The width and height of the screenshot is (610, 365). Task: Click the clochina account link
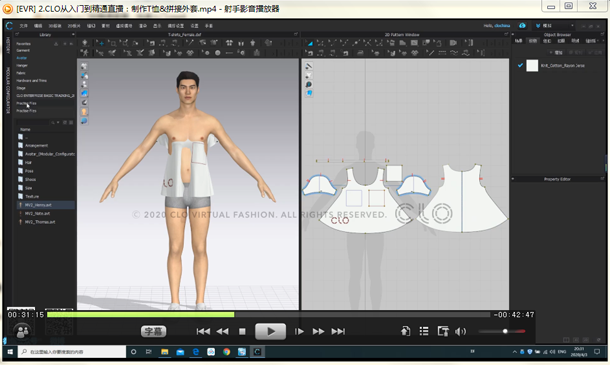coord(502,26)
